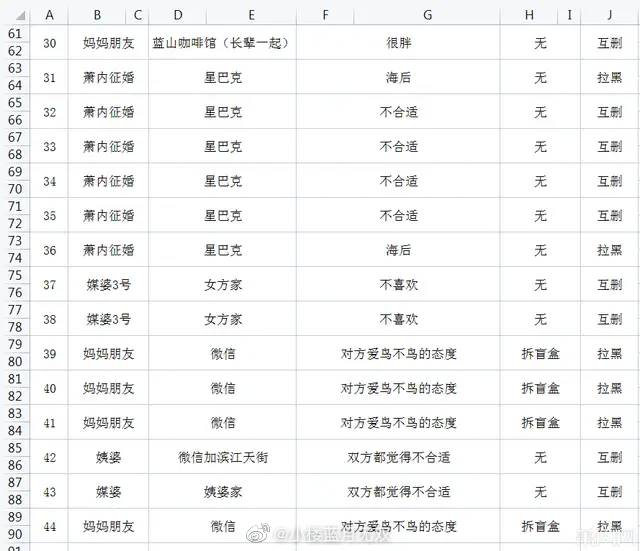
Task: Click the 拉黑 cell for entry 31
Action: (x=609, y=78)
